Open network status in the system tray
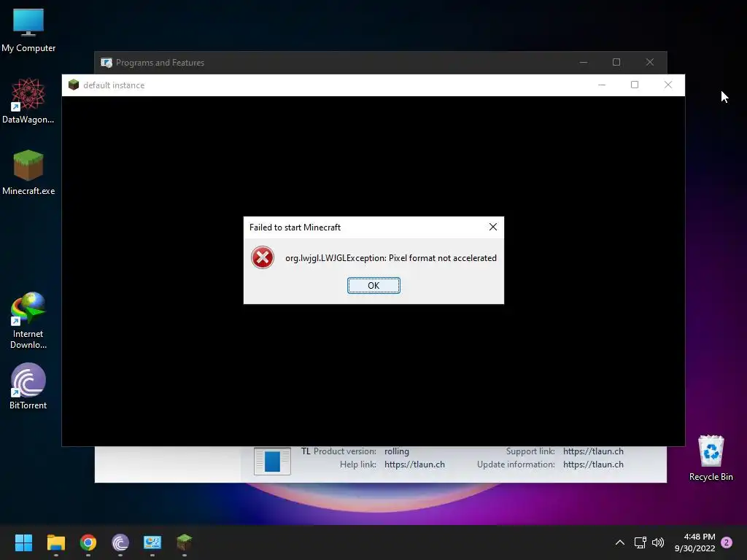Screen dimensions: 747x560 point(640,542)
